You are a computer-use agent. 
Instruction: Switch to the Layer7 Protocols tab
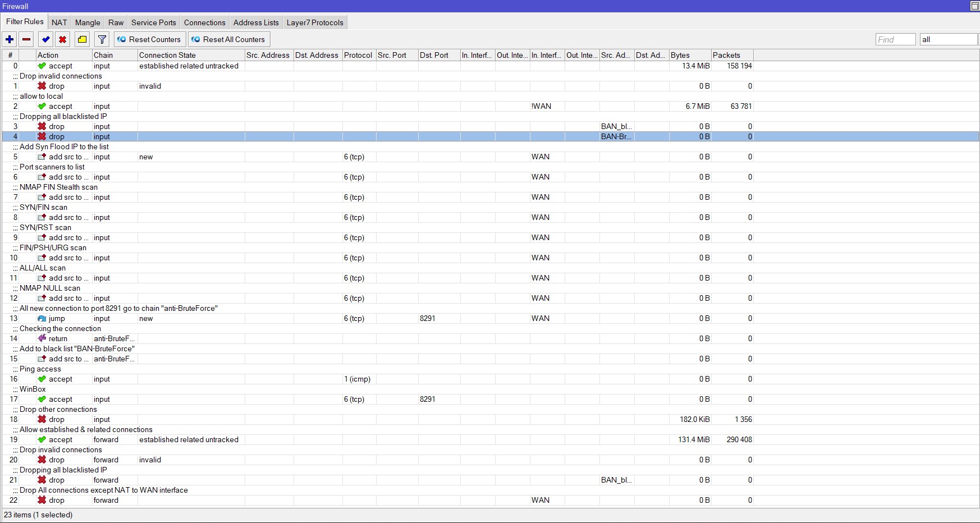point(314,22)
